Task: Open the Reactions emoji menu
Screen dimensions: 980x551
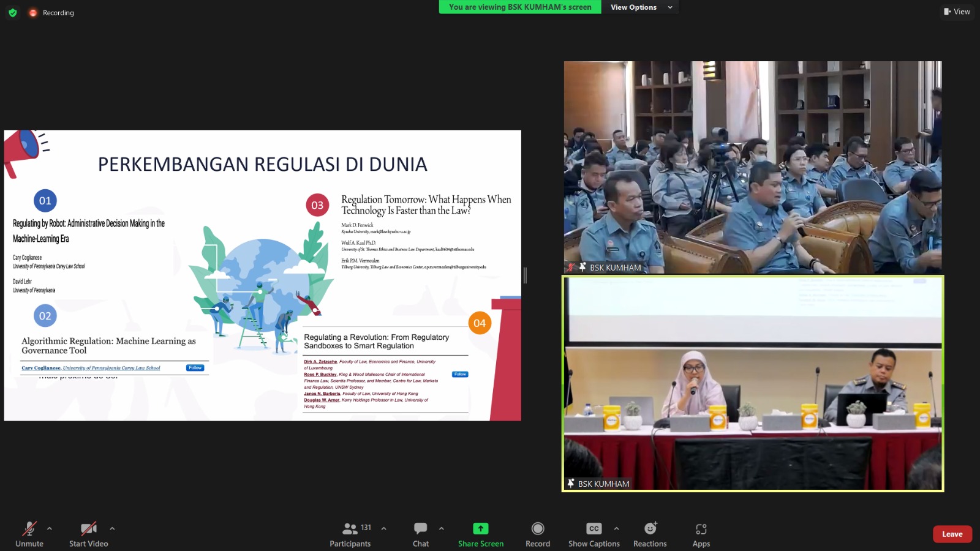Action: coord(650,529)
